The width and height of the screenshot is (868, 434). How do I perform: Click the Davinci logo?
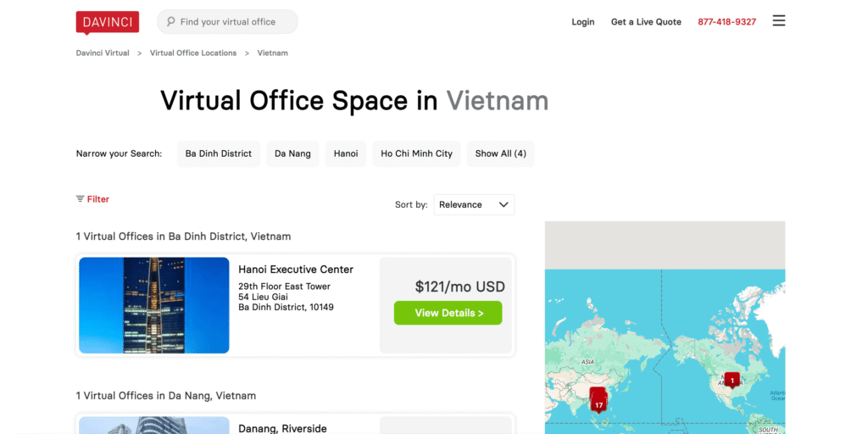click(x=108, y=22)
